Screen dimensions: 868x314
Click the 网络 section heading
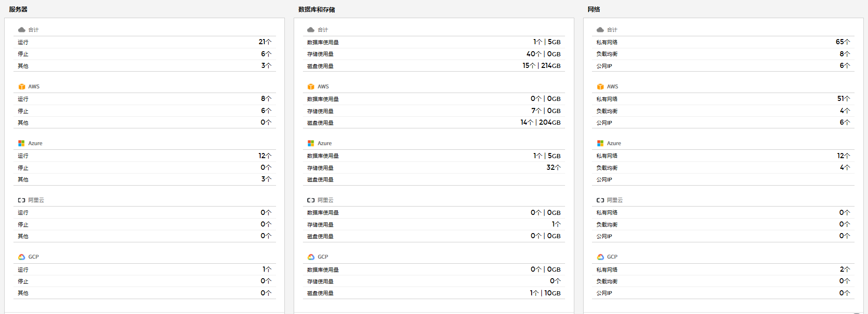594,9
